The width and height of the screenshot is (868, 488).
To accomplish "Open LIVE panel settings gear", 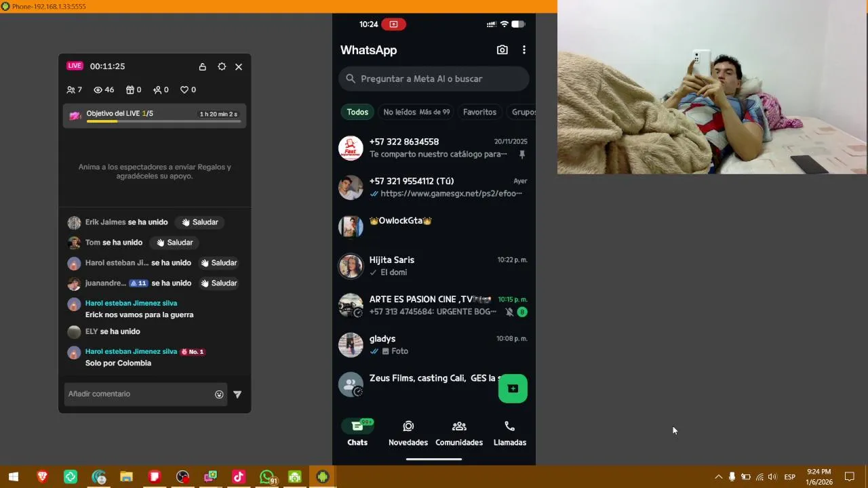I will coord(222,66).
